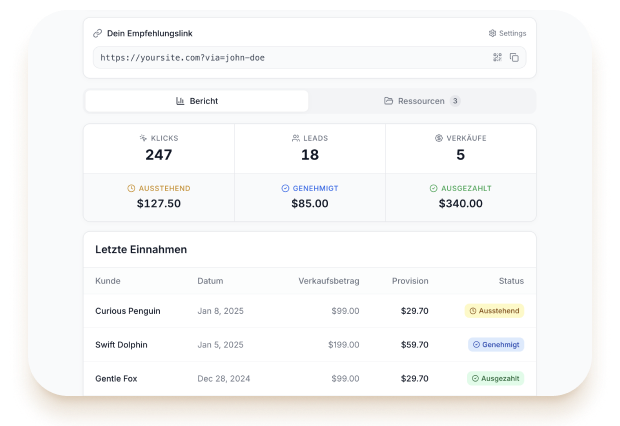620x426 pixels.
Task: Click the Provision column header
Action: point(410,281)
